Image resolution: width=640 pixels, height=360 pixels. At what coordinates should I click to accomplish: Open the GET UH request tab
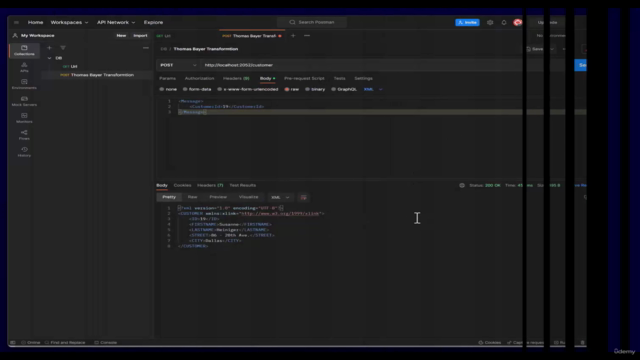164,36
